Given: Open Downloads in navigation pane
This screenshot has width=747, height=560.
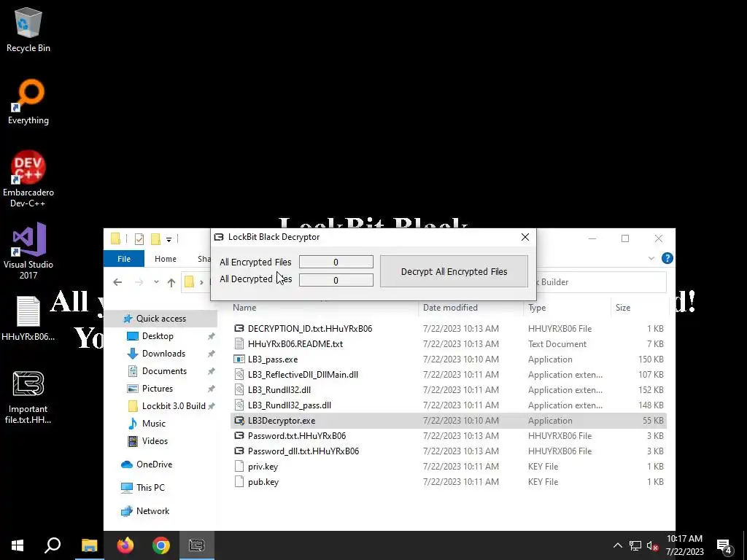Looking at the screenshot, I should coord(163,354).
